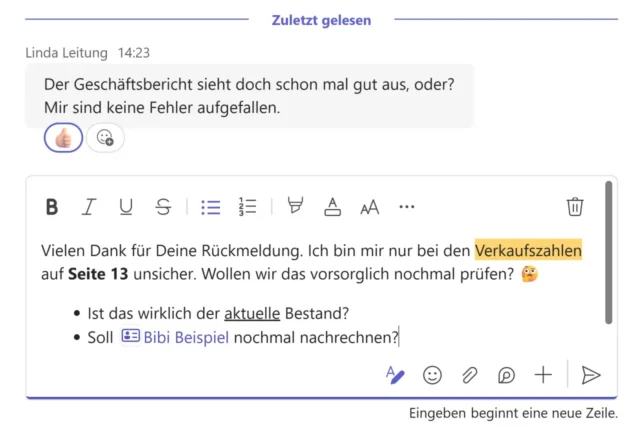The width and height of the screenshot is (640, 432).
Task: Open the Loop component icon
Action: point(506,375)
